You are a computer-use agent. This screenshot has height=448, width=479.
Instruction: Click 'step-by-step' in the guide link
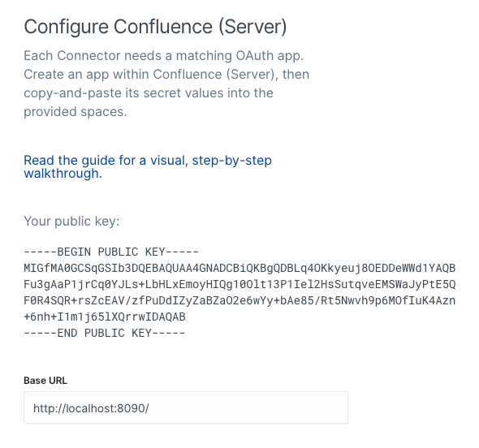coord(232,161)
